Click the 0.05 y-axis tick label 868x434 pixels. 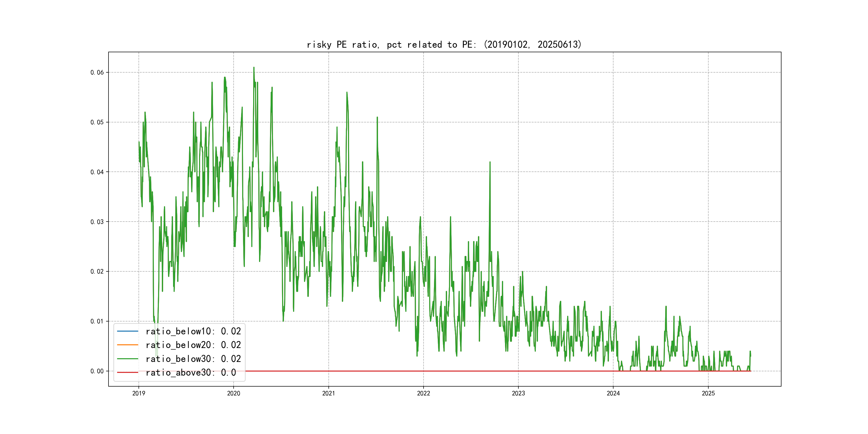click(x=97, y=122)
